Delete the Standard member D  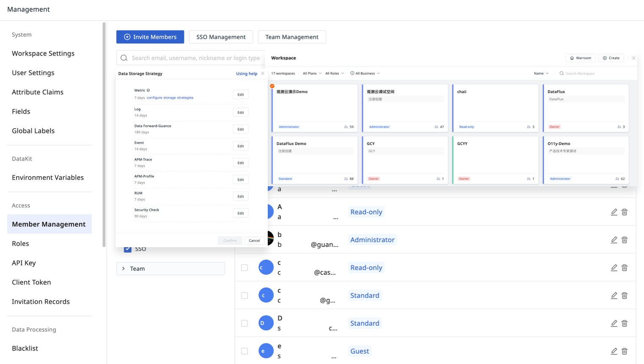pos(625,323)
